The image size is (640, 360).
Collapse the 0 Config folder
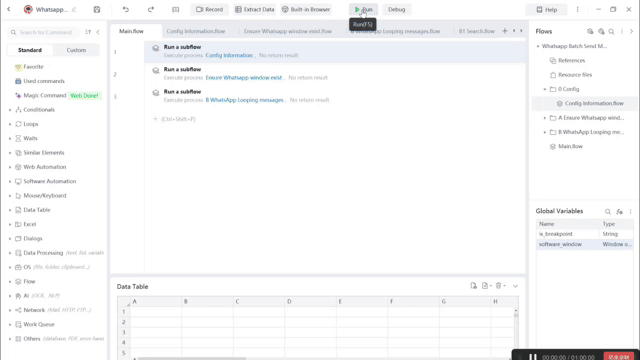pyautogui.click(x=544, y=89)
